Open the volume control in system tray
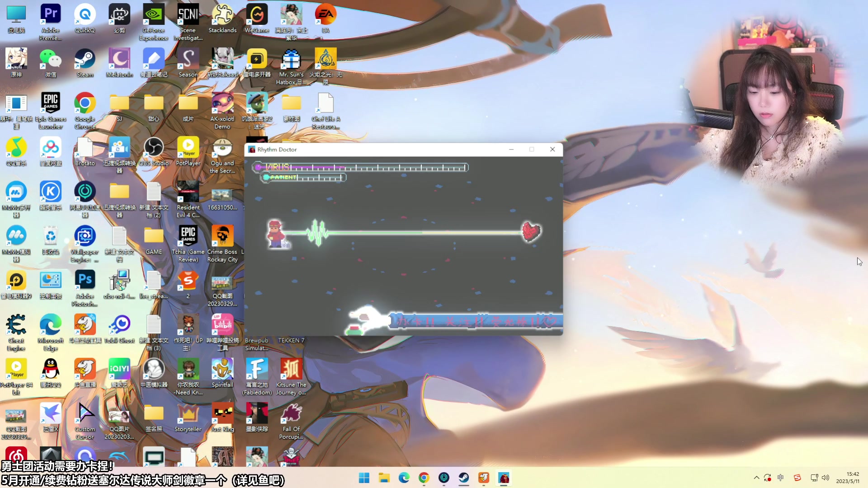Viewport: 868px width, 488px height. pyautogui.click(x=826, y=478)
